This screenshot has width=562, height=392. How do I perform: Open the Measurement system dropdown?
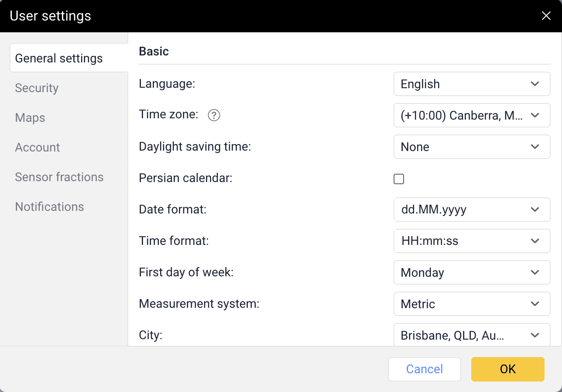(x=471, y=304)
